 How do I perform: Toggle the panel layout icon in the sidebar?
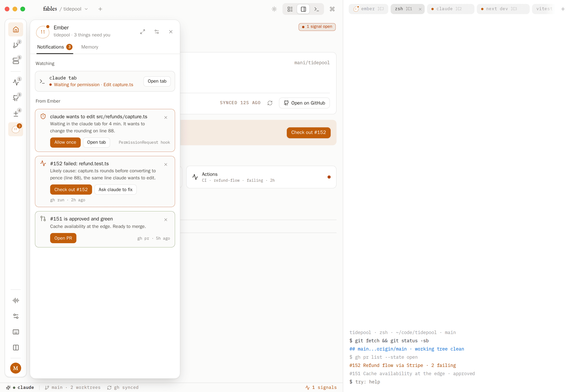click(16, 348)
